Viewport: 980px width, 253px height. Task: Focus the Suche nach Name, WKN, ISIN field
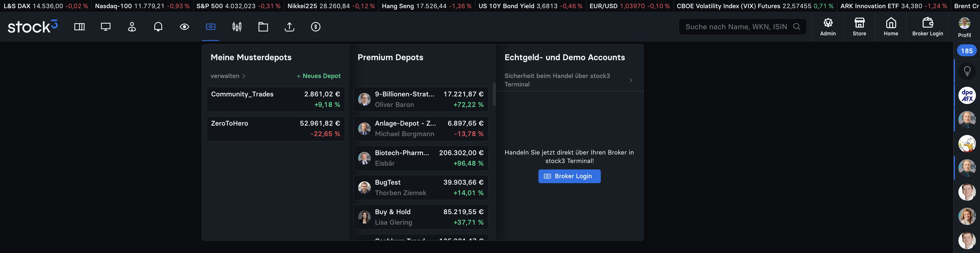tap(742, 27)
